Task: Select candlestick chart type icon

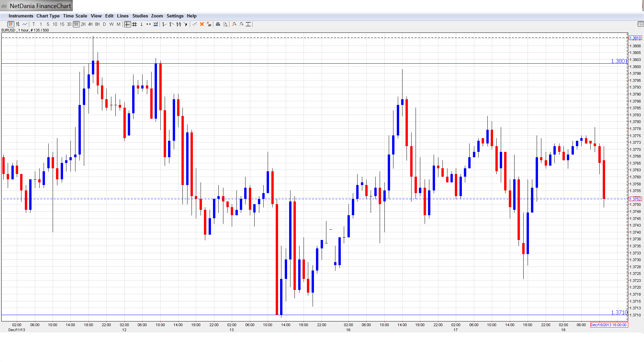Action: pos(11,24)
